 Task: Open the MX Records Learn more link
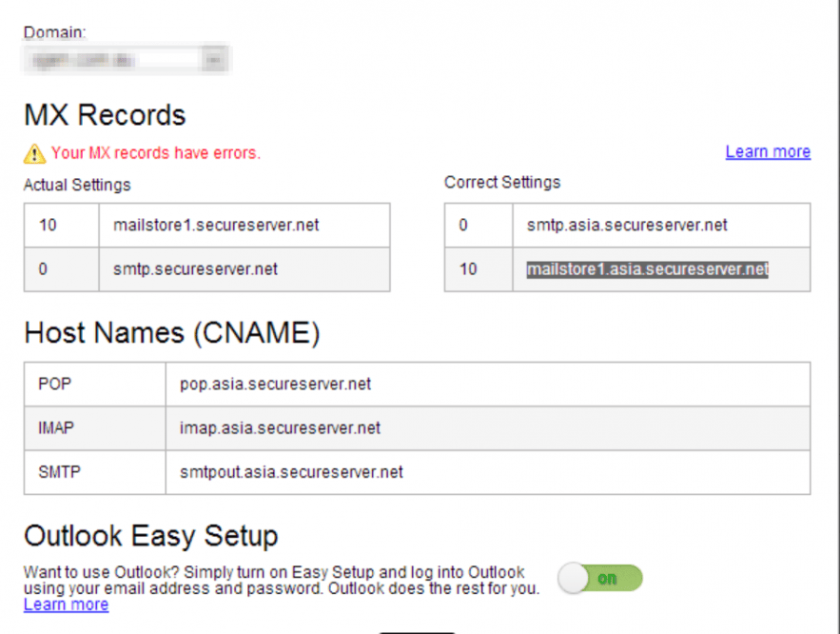(x=767, y=150)
